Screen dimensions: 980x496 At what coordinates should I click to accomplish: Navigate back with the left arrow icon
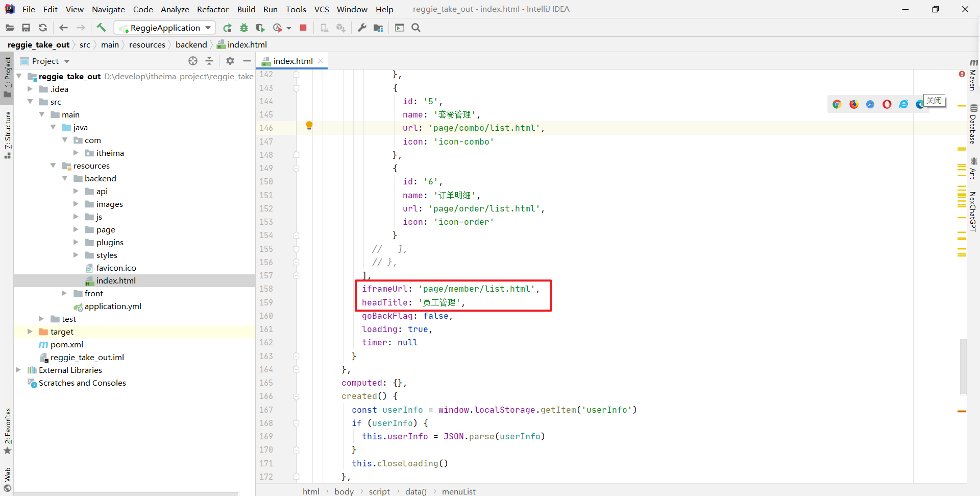(63, 28)
